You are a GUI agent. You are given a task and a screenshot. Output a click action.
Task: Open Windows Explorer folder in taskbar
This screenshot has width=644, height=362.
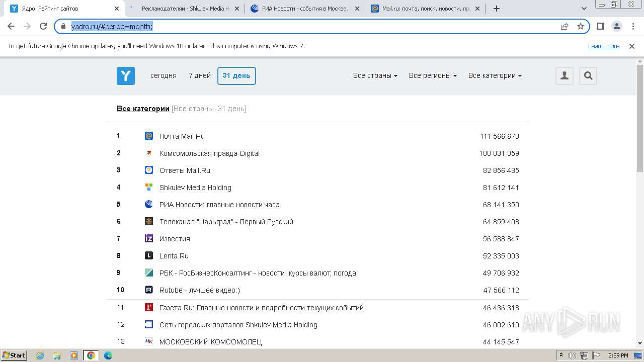[x=57, y=355]
